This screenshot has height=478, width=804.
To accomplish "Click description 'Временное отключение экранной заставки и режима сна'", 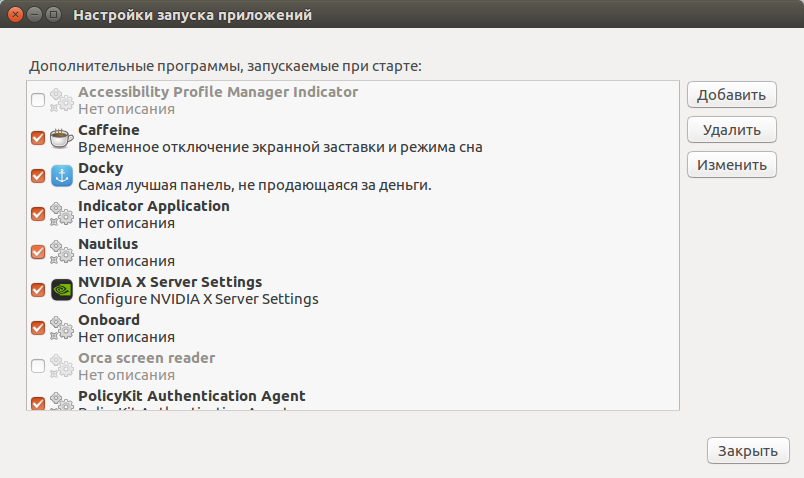I will click(x=280, y=147).
